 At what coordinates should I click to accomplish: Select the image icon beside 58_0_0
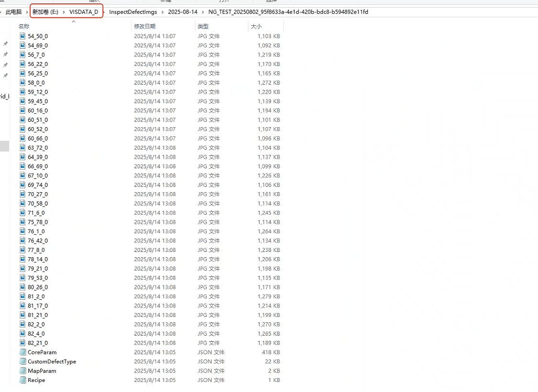[22, 83]
